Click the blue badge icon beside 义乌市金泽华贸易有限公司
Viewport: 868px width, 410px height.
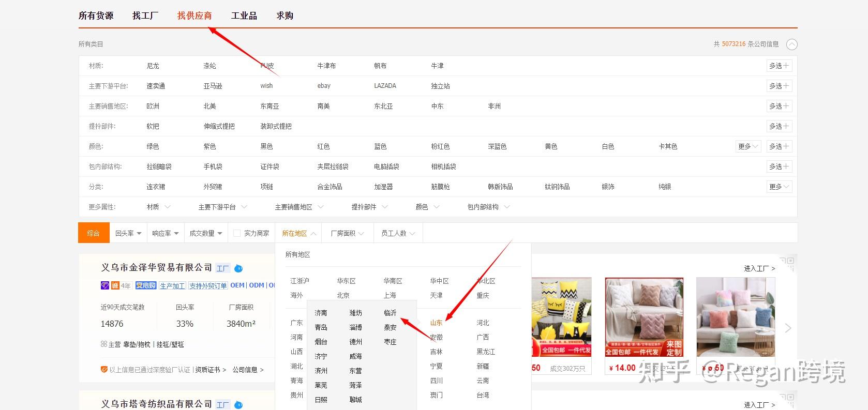(238, 268)
